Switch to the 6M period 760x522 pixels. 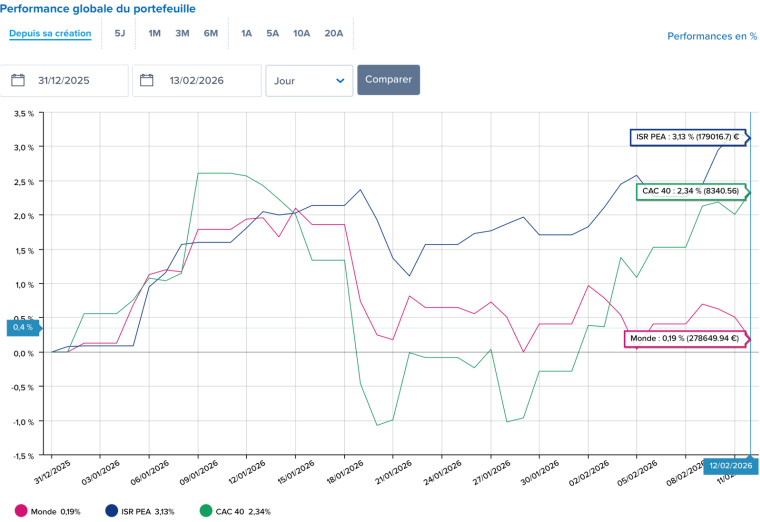pos(210,33)
